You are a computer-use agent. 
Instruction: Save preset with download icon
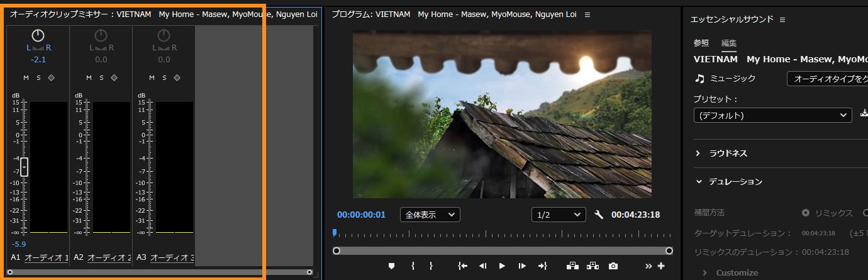(x=864, y=115)
